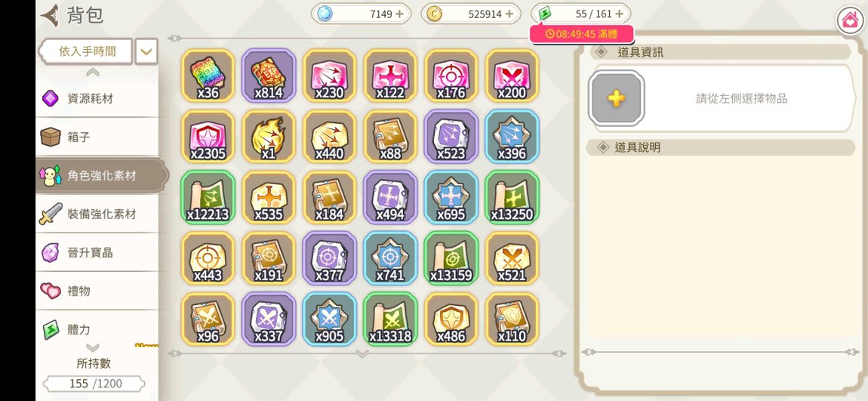The image size is (868, 401).
Task: Expand item grid with bottom chevron
Action: (362, 353)
